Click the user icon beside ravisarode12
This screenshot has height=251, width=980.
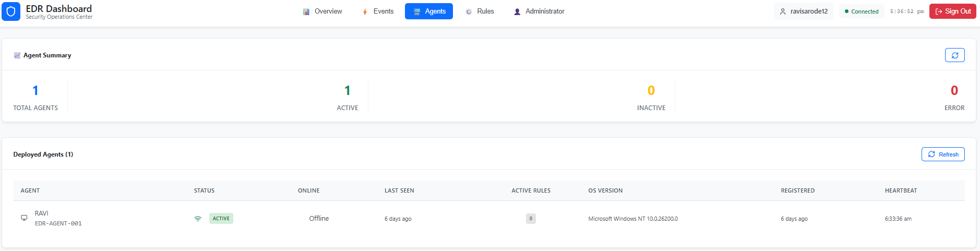click(x=783, y=11)
